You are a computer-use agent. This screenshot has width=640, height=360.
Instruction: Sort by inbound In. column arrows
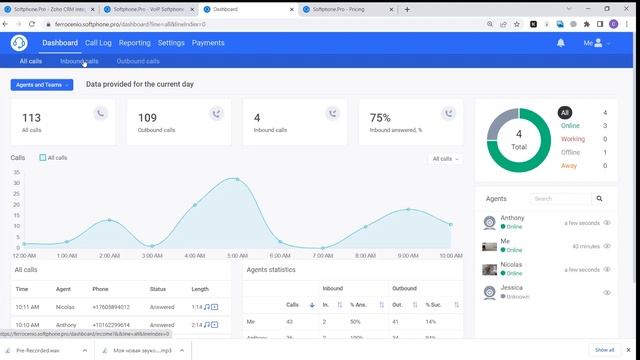coord(340,305)
